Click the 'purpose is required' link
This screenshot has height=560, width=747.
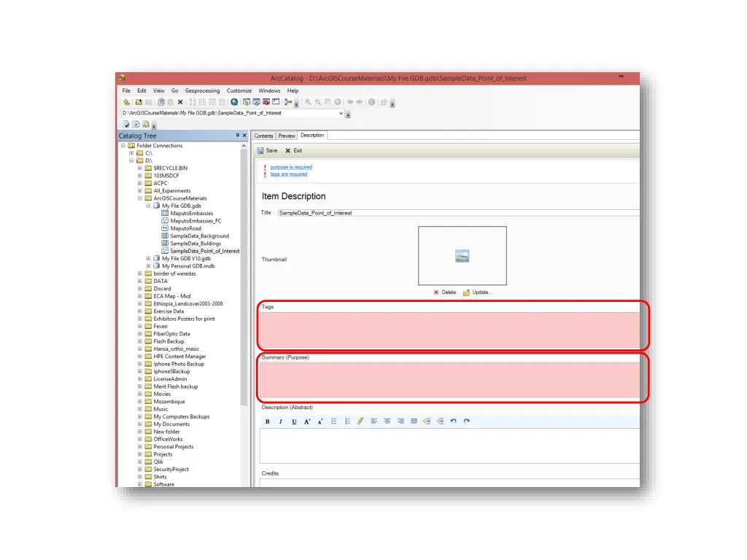291,167
